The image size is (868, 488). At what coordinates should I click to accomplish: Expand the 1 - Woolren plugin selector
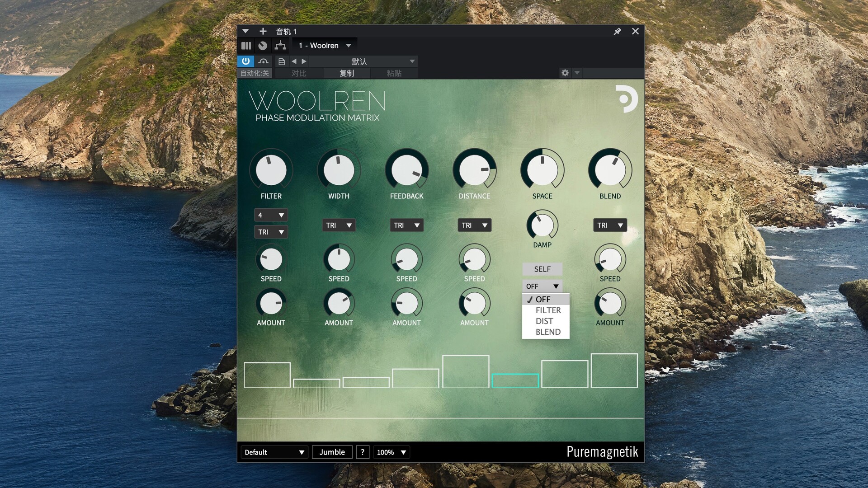[325, 46]
